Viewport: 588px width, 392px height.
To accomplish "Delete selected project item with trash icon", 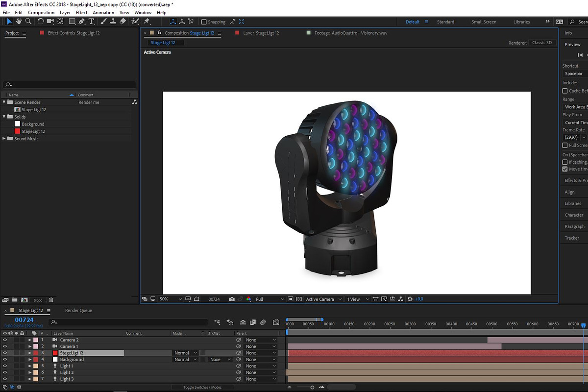I will point(51,299).
